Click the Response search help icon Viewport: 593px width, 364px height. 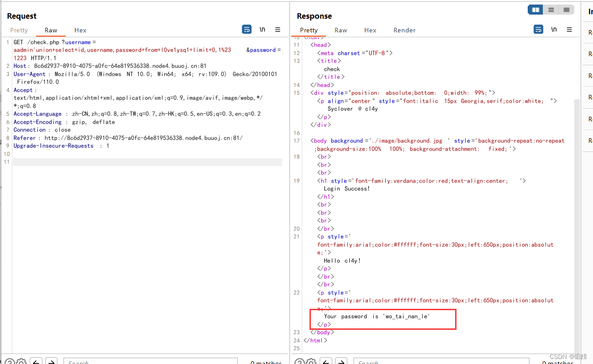tap(299, 362)
